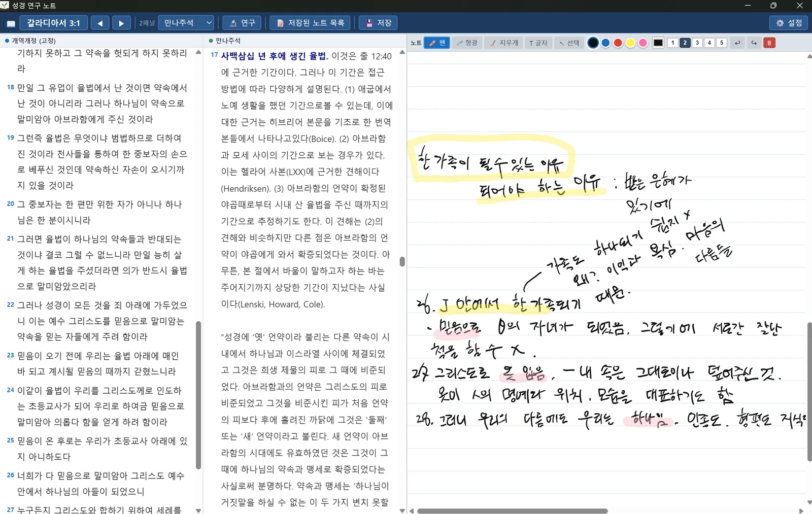Open the 만나주석 commentary dropdown

[187, 23]
